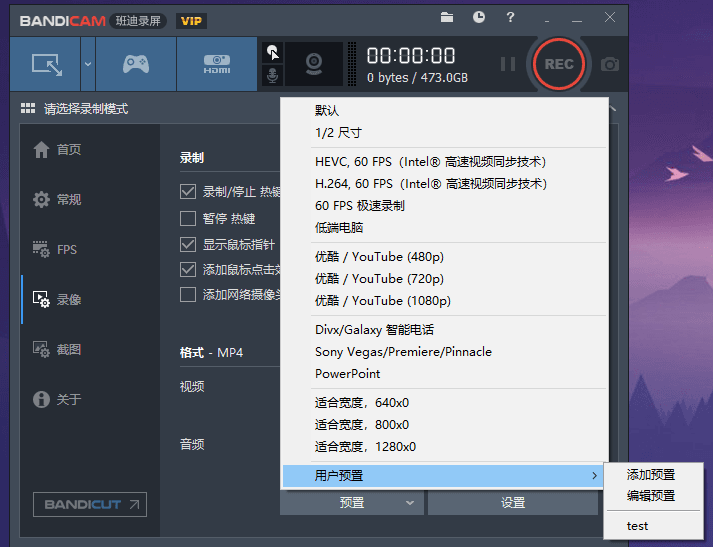Toggle webcam overlay icon
Viewport: 713px width, 547px height.
(314, 64)
